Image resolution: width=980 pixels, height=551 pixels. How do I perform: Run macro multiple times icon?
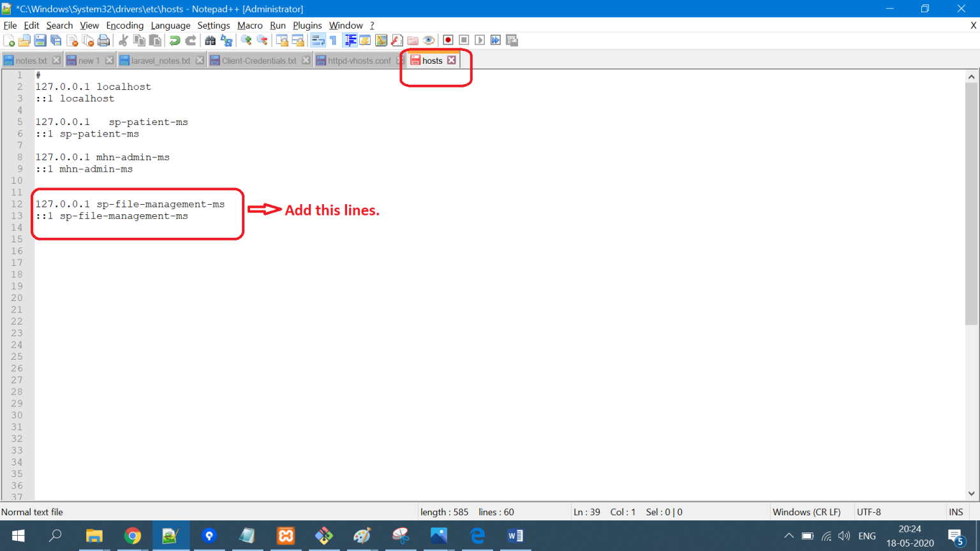pos(496,40)
